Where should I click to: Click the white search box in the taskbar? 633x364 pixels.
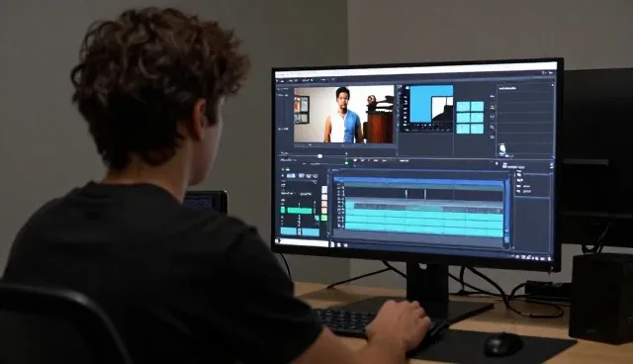304,242
